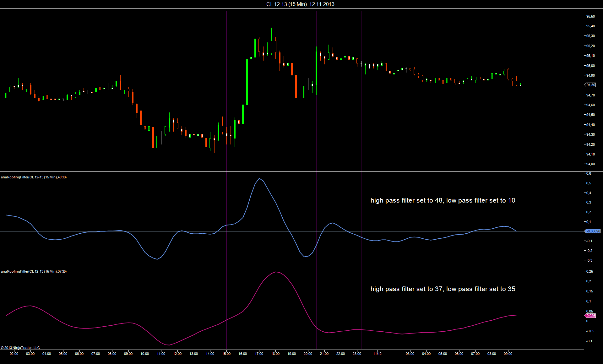603x364 pixels.
Task: Click the 94,20 price axis label
Action: tap(590, 144)
